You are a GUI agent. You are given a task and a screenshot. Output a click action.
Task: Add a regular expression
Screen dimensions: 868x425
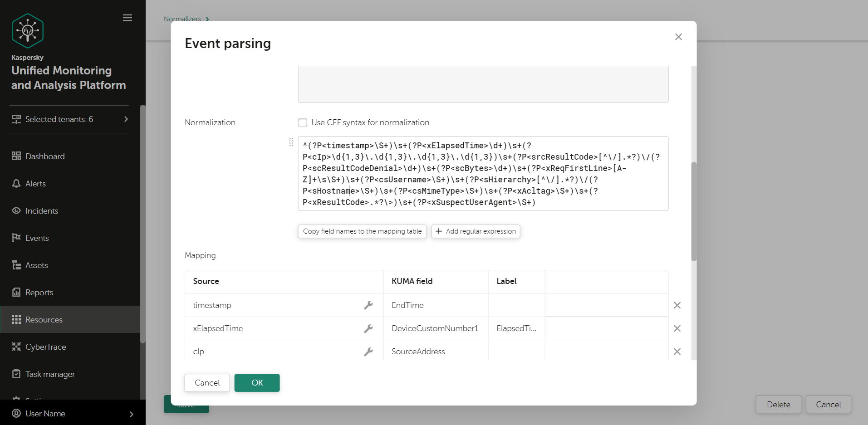(476, 231)
